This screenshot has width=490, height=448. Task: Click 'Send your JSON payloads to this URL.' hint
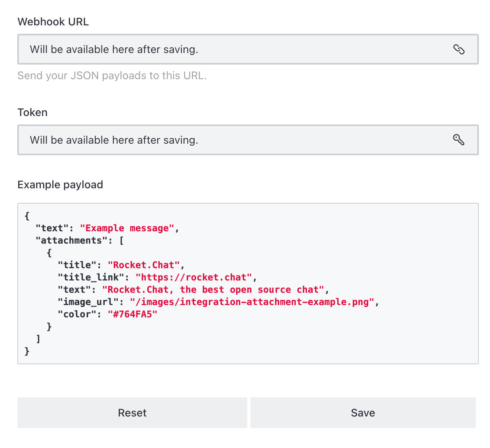tap(112, 76)
